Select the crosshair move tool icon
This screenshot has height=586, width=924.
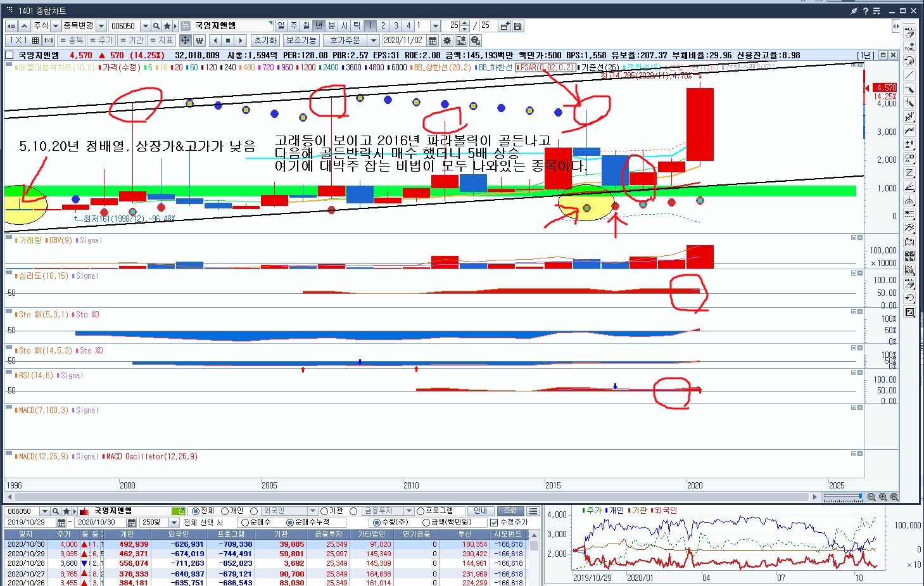pos(185,41)
